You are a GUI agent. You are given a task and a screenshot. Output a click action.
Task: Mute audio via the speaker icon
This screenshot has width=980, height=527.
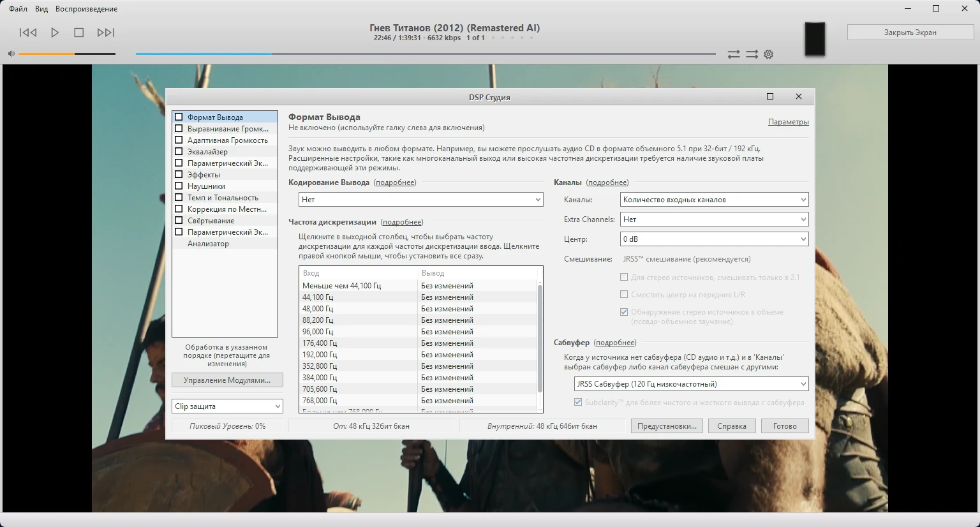tap(11, 54)
